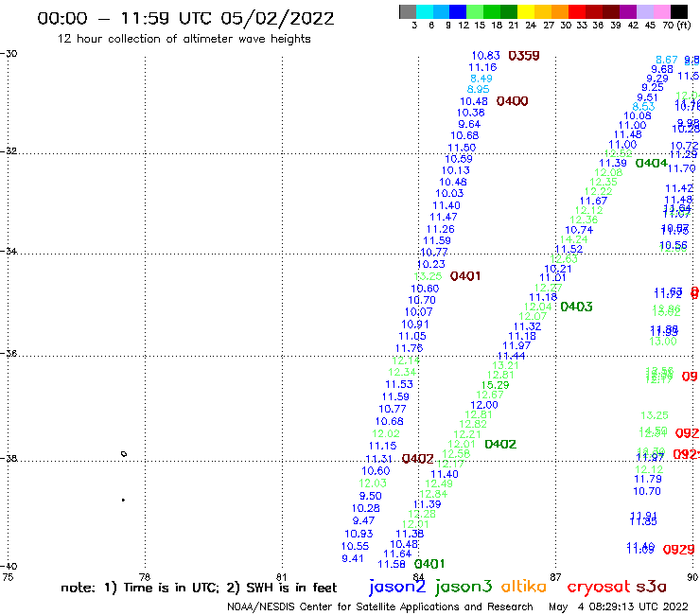Click the wave height value 11.53

pos(399,384)
